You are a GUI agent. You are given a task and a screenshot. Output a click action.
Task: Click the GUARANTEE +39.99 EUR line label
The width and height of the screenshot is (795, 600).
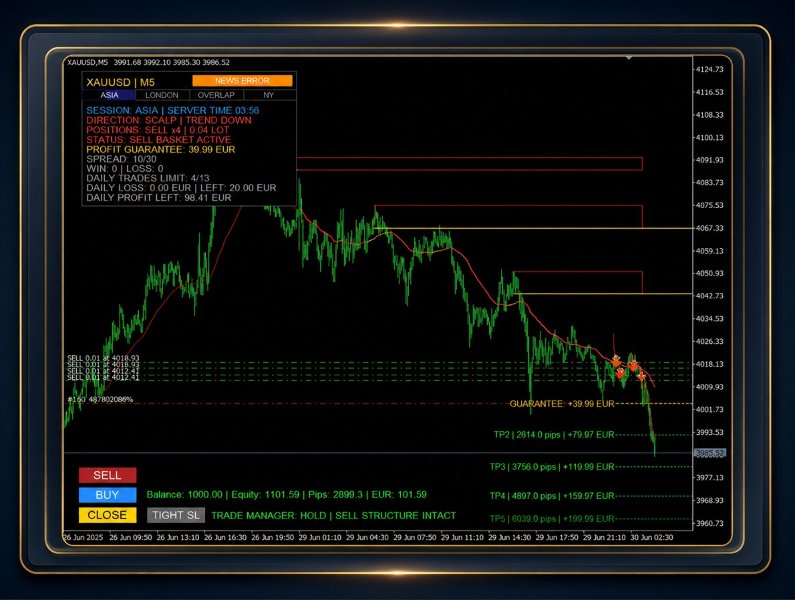point(562,404)
